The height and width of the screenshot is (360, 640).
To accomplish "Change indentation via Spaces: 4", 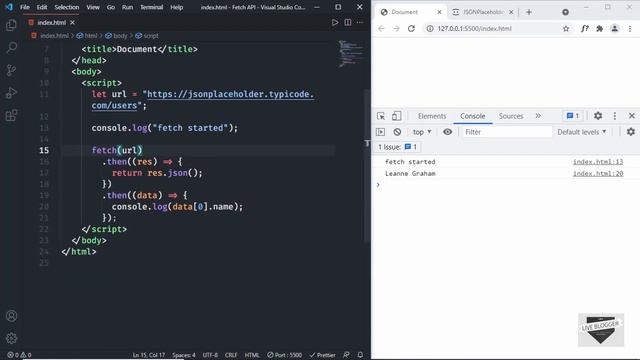I will tap(184, 355).
